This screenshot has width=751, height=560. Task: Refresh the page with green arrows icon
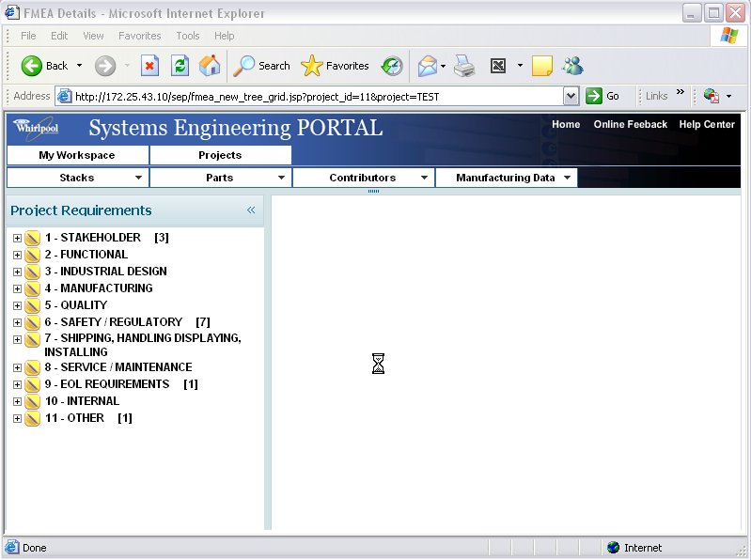(180, 66)
